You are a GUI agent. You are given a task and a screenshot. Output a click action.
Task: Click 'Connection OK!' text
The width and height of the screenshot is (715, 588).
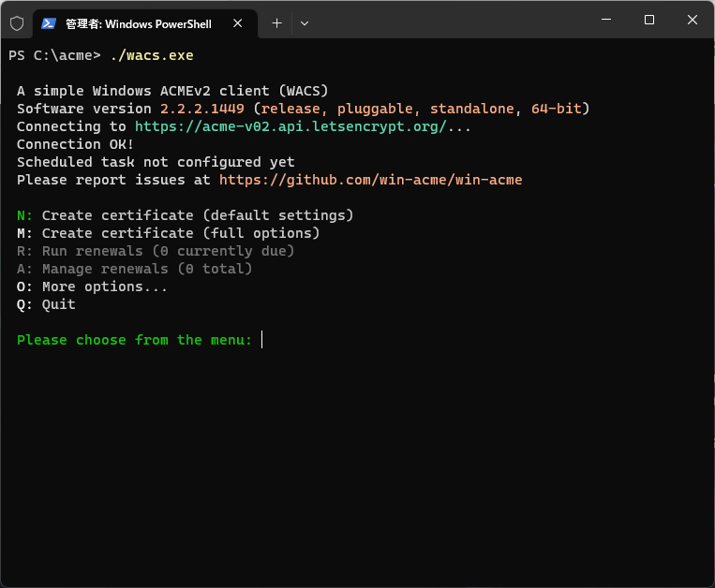coord(75,144)
